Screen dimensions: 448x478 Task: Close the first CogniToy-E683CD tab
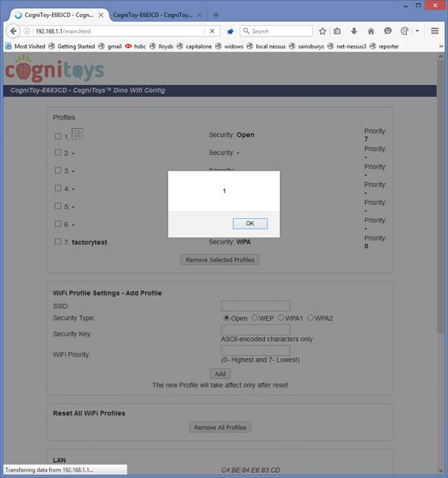(101, 15)
